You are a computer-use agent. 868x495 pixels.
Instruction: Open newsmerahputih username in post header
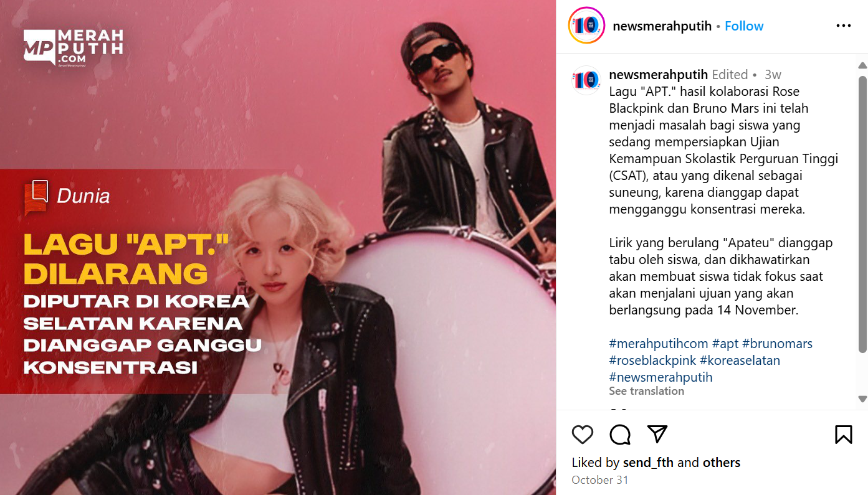click(662, 26)
